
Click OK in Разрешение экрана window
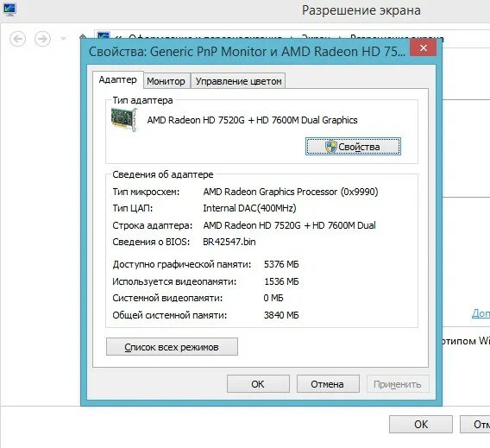click(421, 424)
